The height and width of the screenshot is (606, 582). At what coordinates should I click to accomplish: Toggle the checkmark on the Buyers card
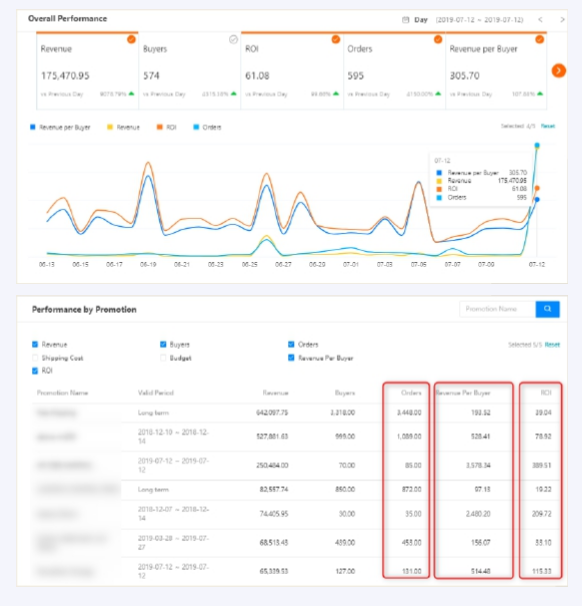[233, 39]
